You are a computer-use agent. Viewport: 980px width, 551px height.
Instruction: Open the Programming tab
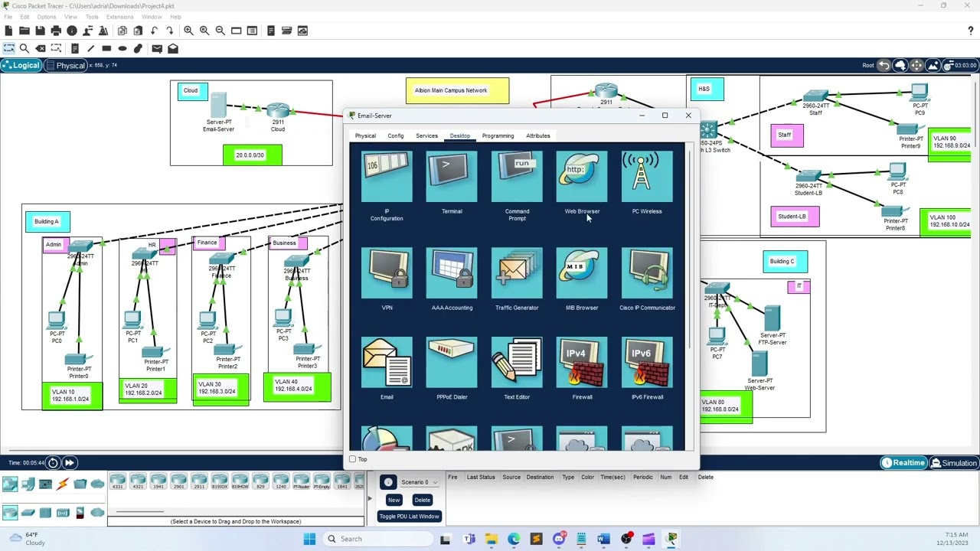coord(498,135)
